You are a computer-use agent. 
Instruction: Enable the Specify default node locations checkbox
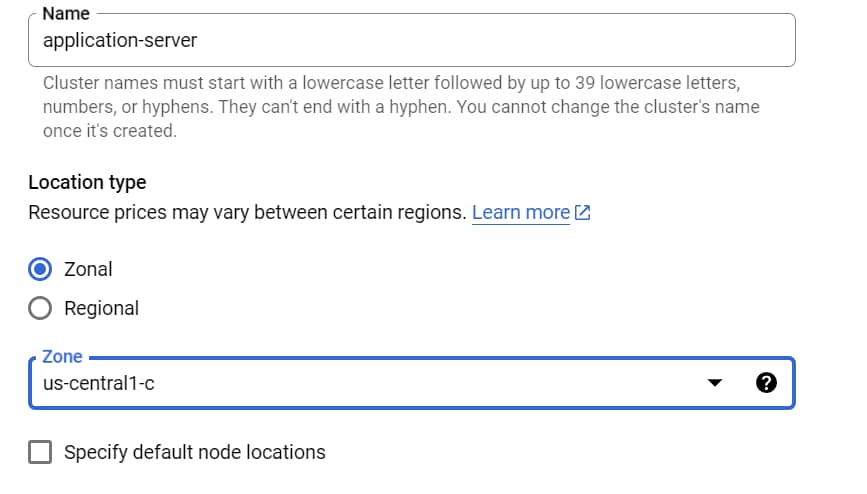coord(40,452)
